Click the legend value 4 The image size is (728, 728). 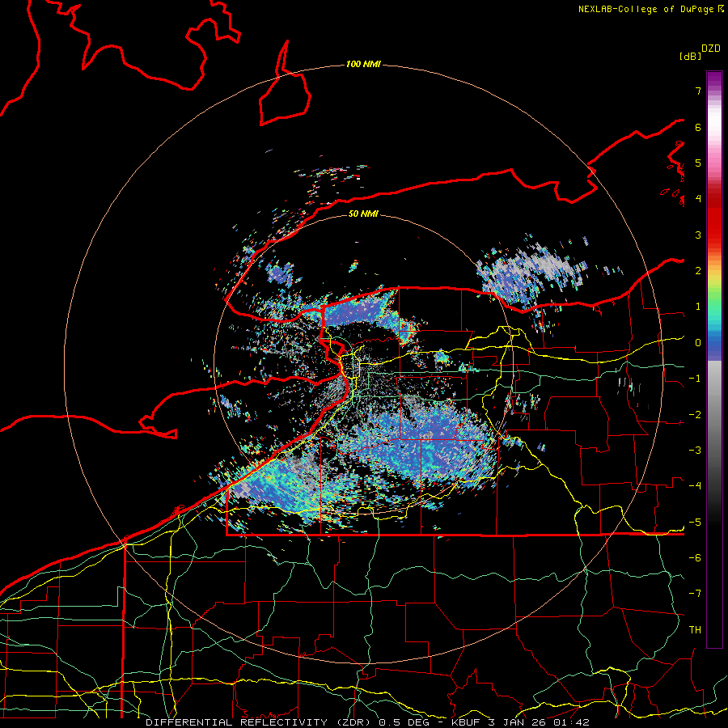[698, 199]
